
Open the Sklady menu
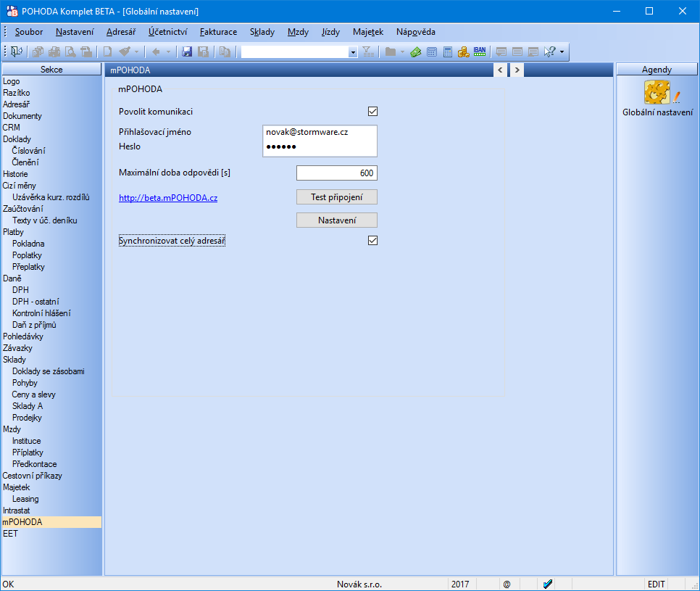262,32
